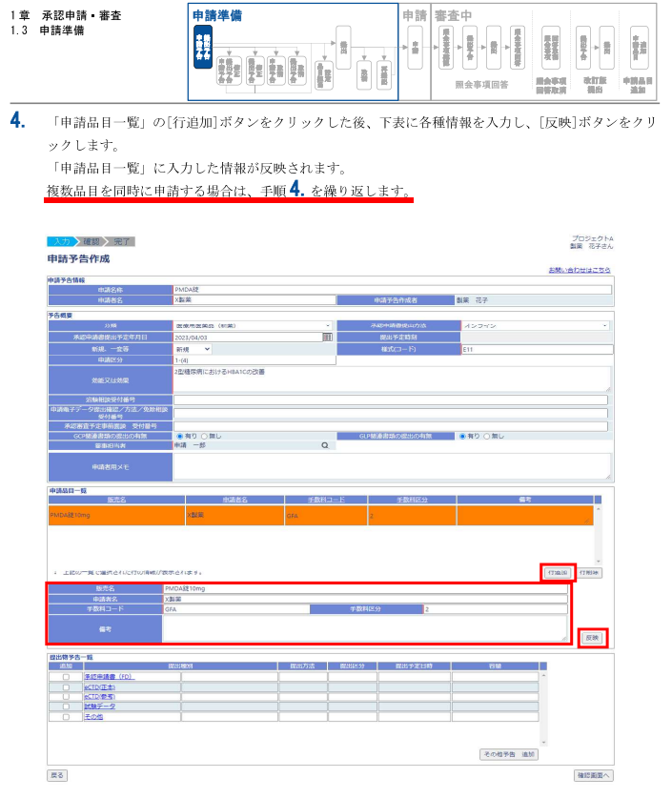Click the 確認 step in the progress indicator

pos(92,241)
